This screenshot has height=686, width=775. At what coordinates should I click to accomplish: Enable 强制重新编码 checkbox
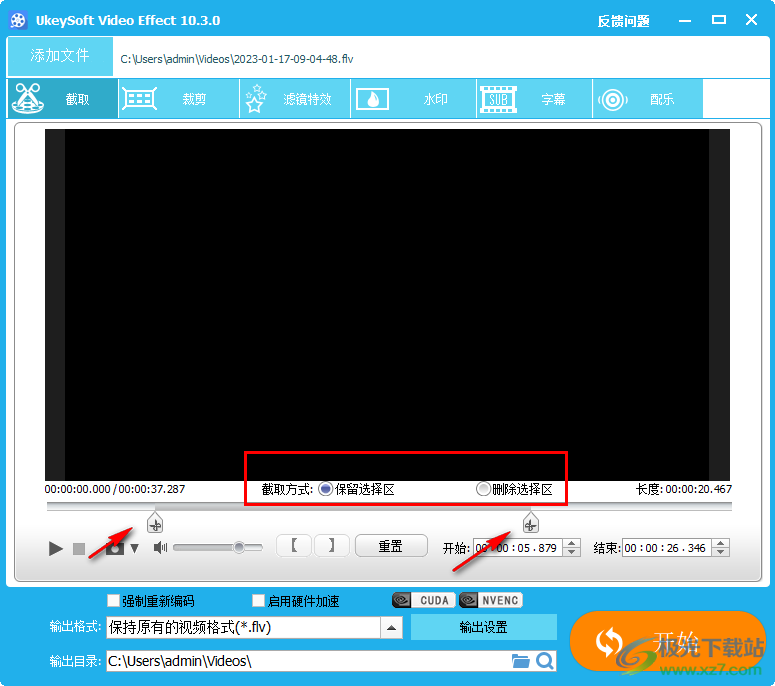pos(114,600)
